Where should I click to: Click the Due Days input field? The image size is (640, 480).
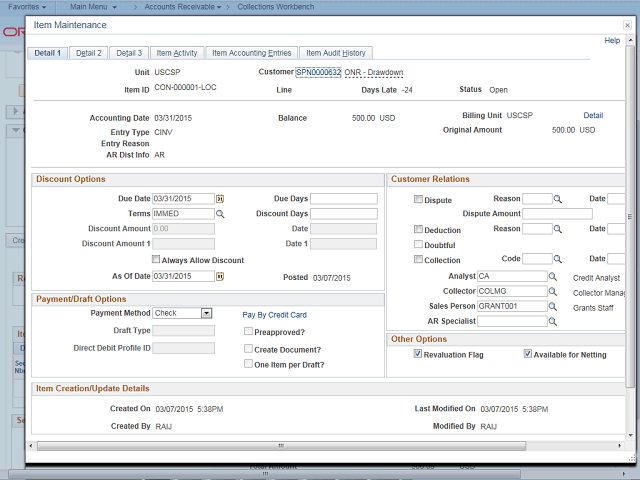[x=343, y=199]
